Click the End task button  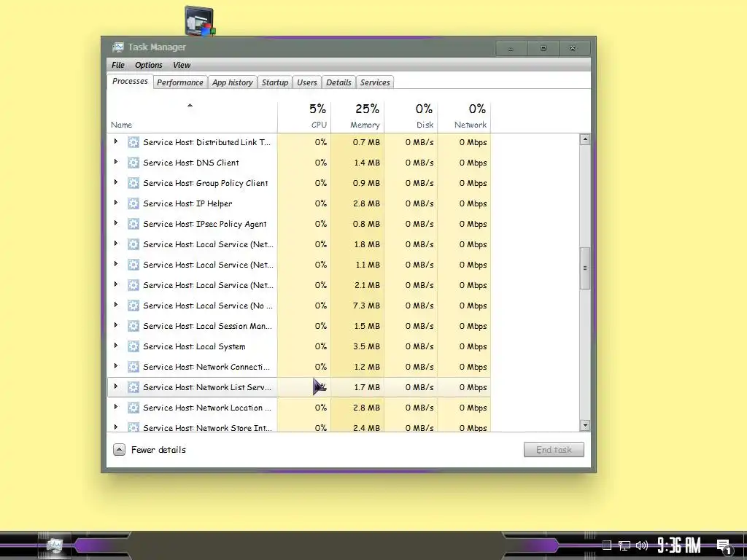pyautogui.click(x=554, y=449)
